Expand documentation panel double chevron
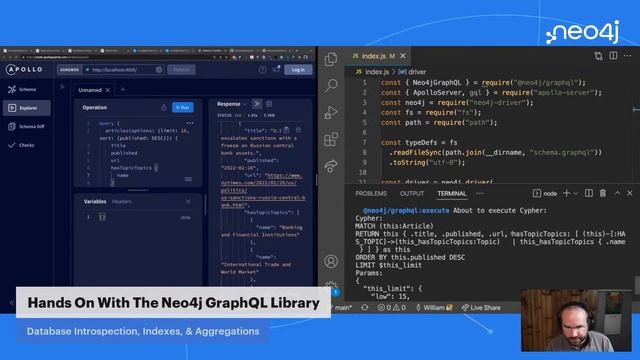 pyautogui.click(x=62, y=87)
